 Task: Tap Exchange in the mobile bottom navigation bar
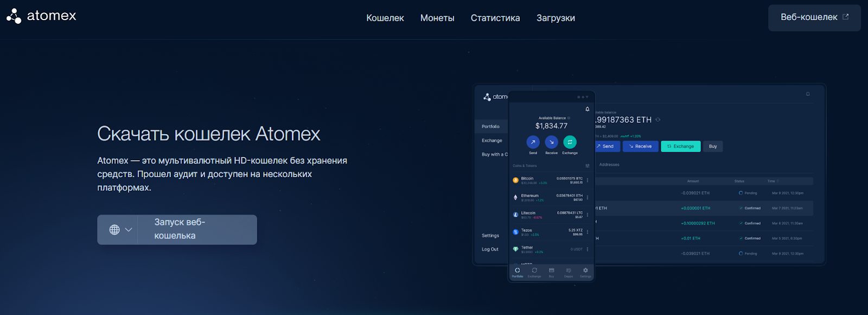click(534, 273)
